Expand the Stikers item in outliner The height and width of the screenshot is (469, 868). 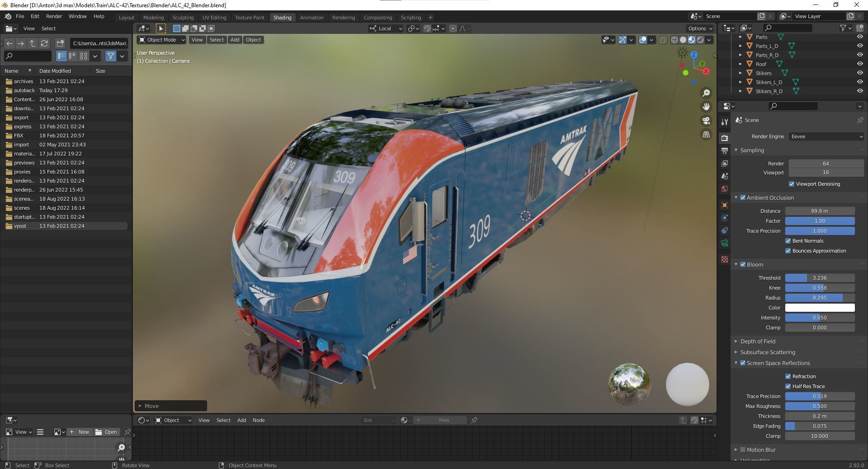click(741, 73)
